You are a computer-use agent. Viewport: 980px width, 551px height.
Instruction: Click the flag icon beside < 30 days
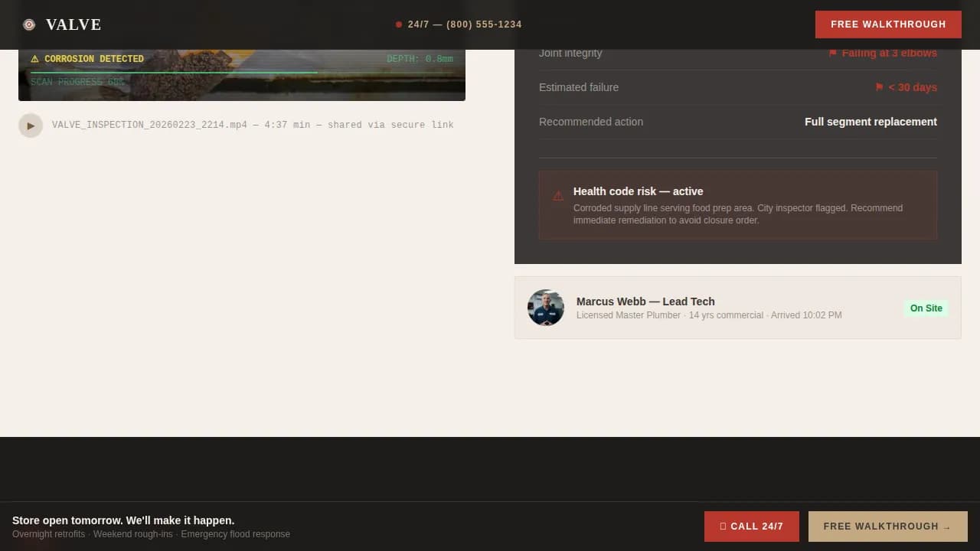coord(879,87)
